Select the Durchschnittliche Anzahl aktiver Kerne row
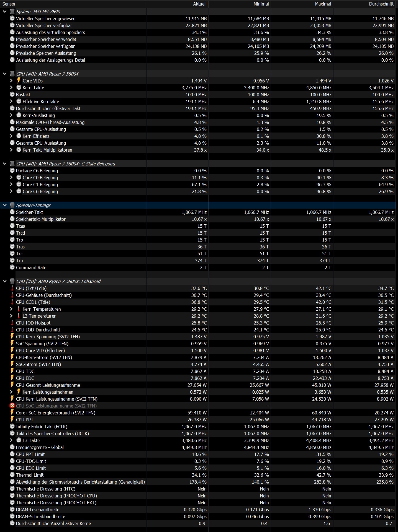Screen dimensions: 398x532 [198, 523]
